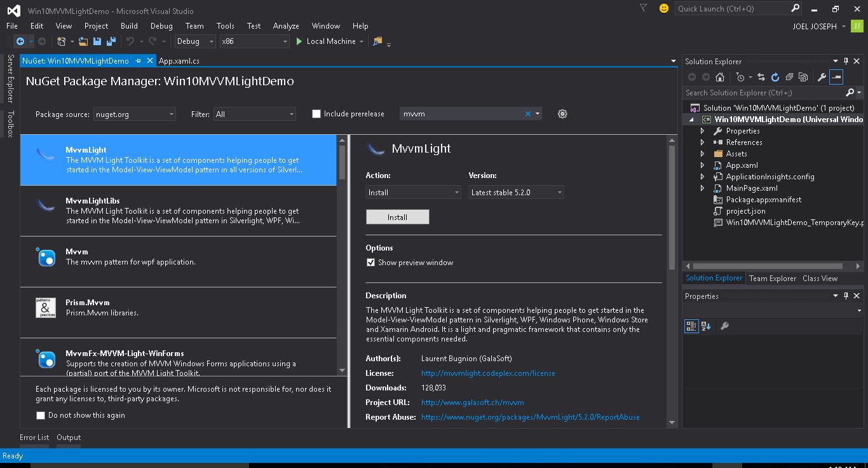Open the Version Latest stable dropdown
868x468 pixels.
(516, 192)
